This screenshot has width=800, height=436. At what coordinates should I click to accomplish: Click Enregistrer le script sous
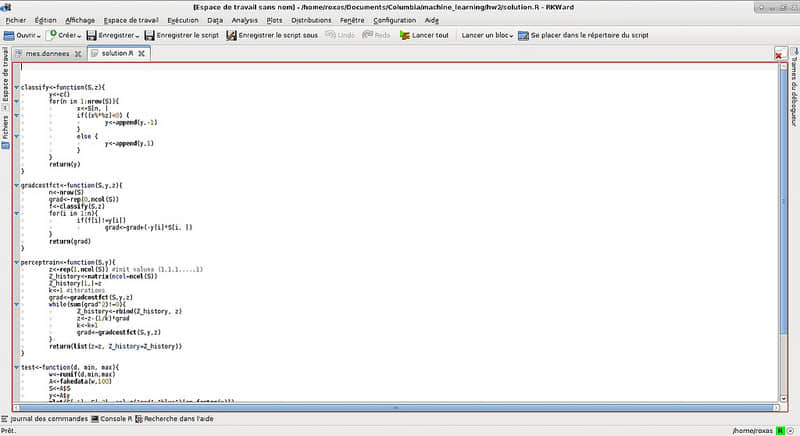[272, 35]
